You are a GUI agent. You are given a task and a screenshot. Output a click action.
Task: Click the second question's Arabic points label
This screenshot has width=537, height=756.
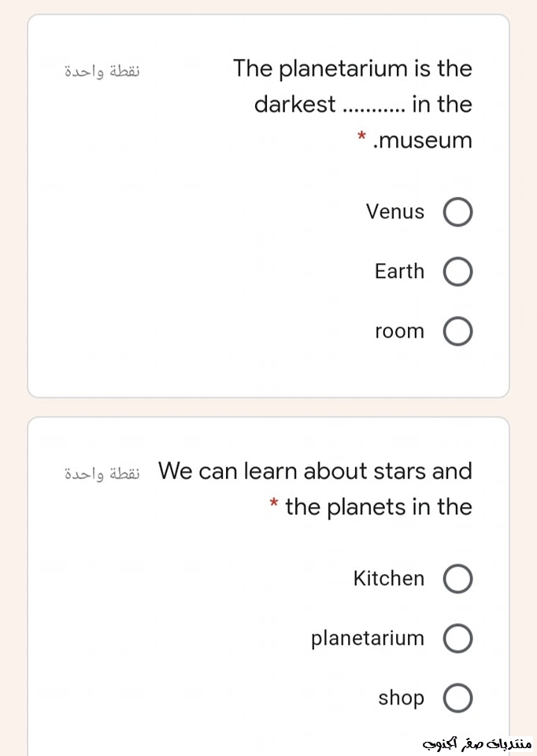[x=101, y=472]
